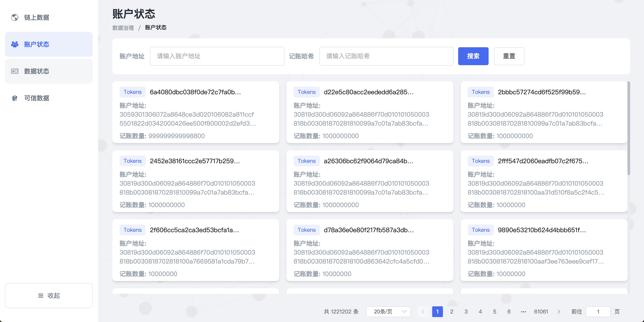Screen dimensions: 644x322
Task: Click the globe icon beside 链上数据
Action: (x=15, y=17)
